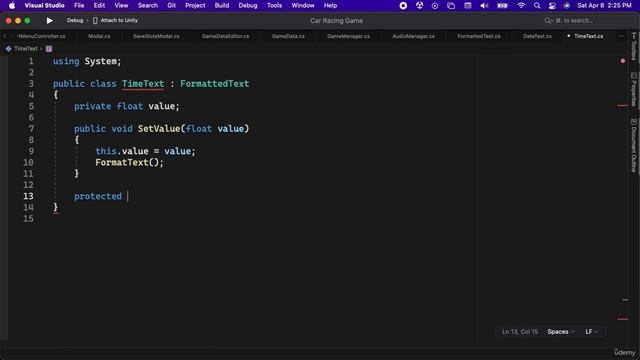Viewport: 640px width, 360px height.
Task: Switch to the FormattedText.cs tab
Action: coord(479,36)
